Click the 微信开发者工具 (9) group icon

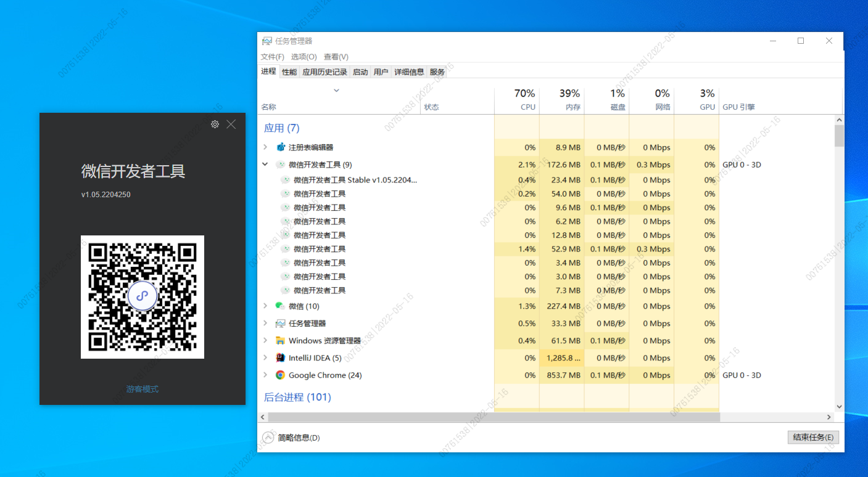coord(281,165)
